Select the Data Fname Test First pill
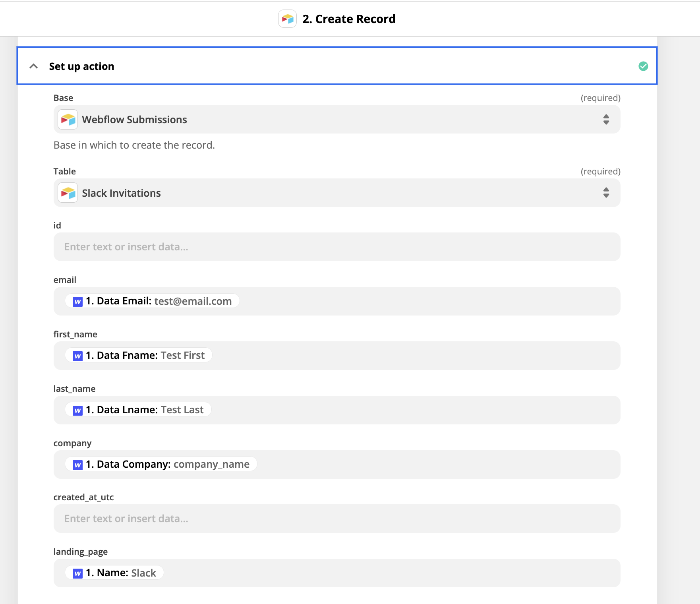 (139, 356)
